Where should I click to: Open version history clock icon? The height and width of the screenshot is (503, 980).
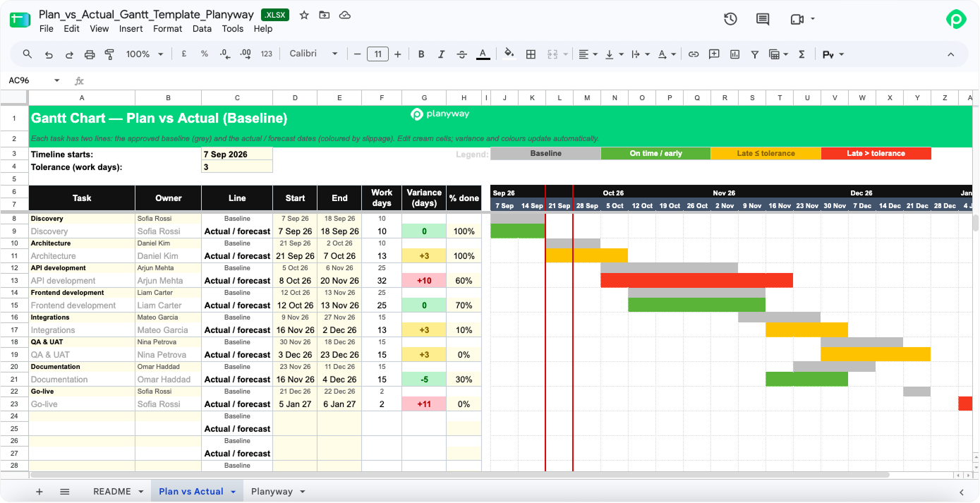(x=730, y=19)
